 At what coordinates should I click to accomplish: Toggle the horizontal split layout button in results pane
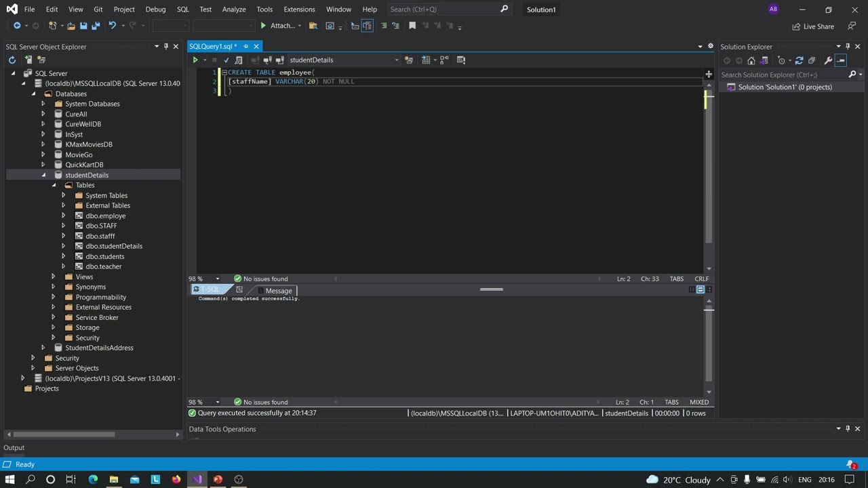(701, 289)
